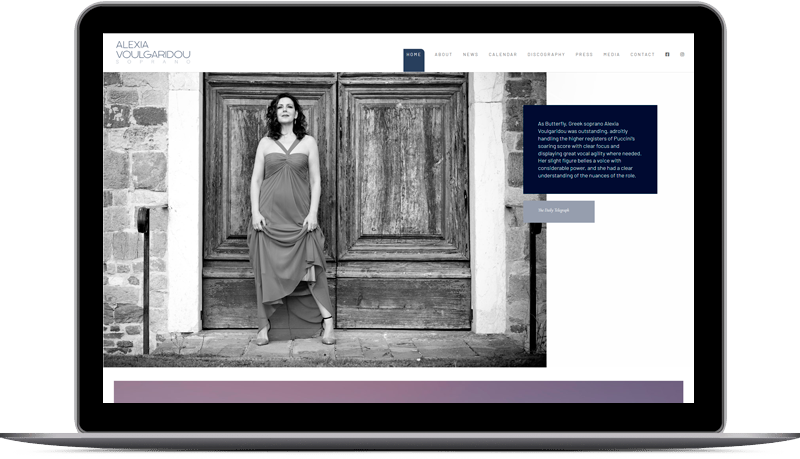Open the Instagram social icon
800x459 pixels.
click(x=683, y=54)
